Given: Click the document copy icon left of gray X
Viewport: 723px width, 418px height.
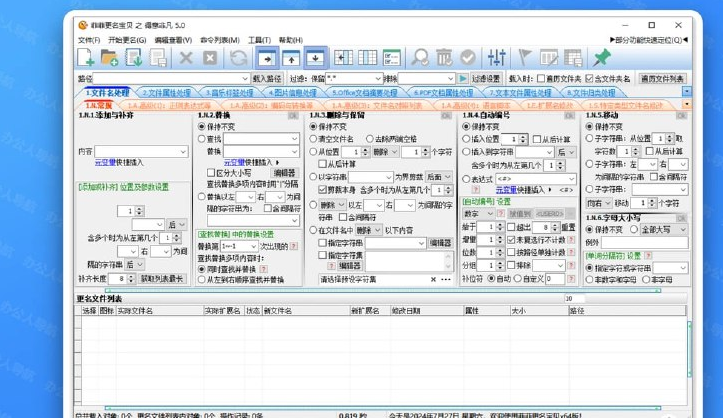Looking at the screenshot, I should point(158,58).
